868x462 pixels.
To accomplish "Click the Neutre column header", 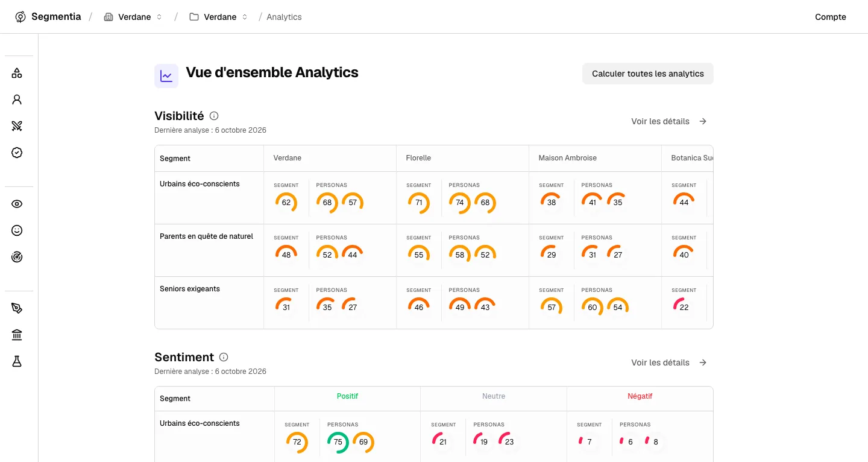I will (x=494, y=396).
